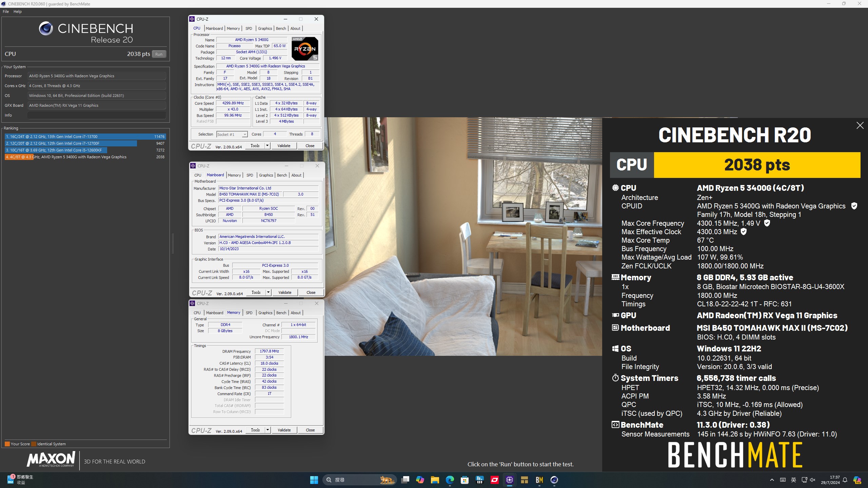Select the Memory tab in the top CPU-Z window
Image resolution: width=868 pixels, height=488 pixels.
pos(233,28)
